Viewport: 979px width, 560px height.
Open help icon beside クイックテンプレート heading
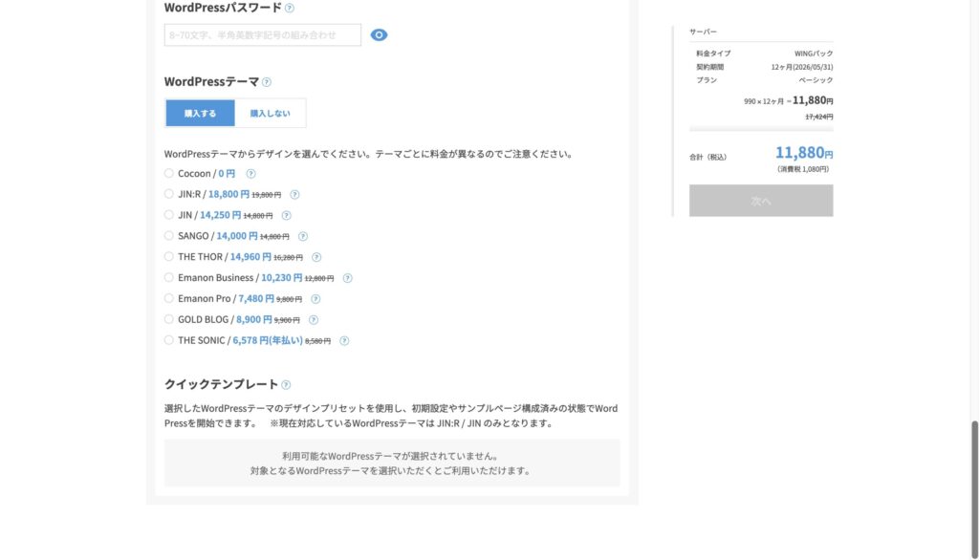286,384
